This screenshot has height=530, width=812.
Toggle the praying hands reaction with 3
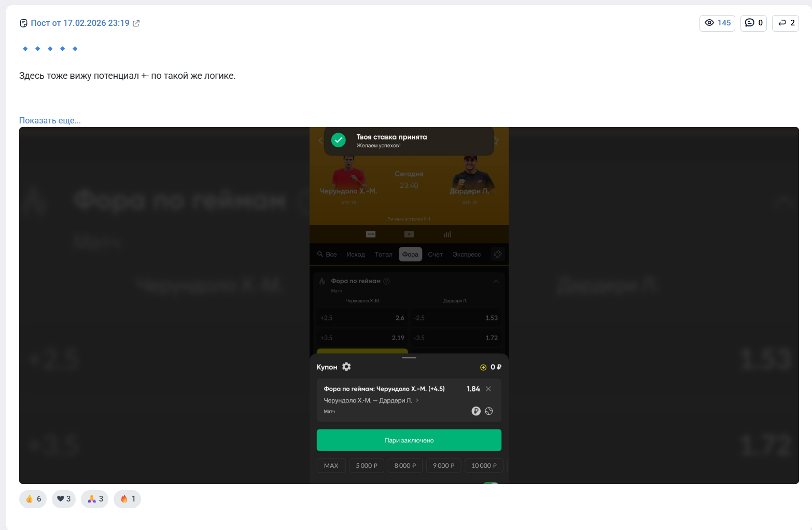tap(95, 499)
